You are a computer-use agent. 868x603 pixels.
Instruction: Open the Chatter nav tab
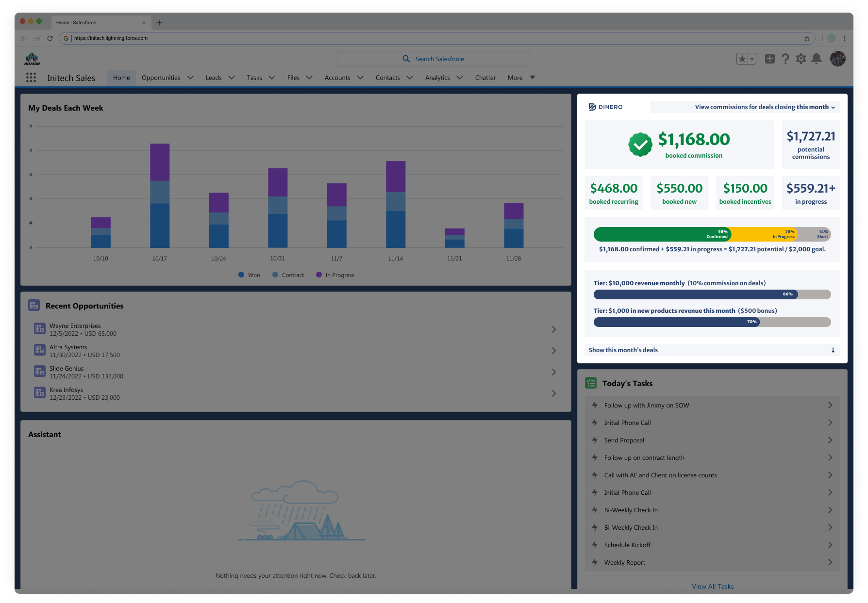pos(485,78)
